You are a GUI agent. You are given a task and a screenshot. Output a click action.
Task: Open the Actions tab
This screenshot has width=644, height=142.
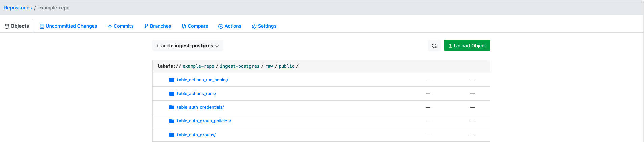click(230, 26)
